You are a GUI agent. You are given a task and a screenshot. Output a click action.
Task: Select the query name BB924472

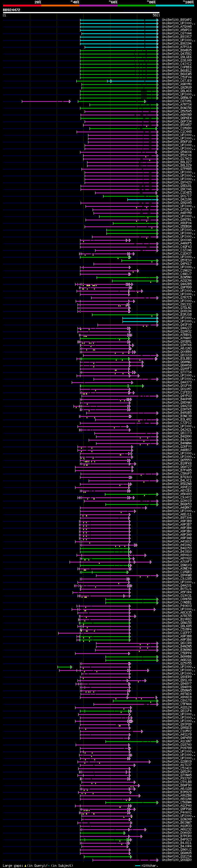pyautogui.click(x=11, y=10)
